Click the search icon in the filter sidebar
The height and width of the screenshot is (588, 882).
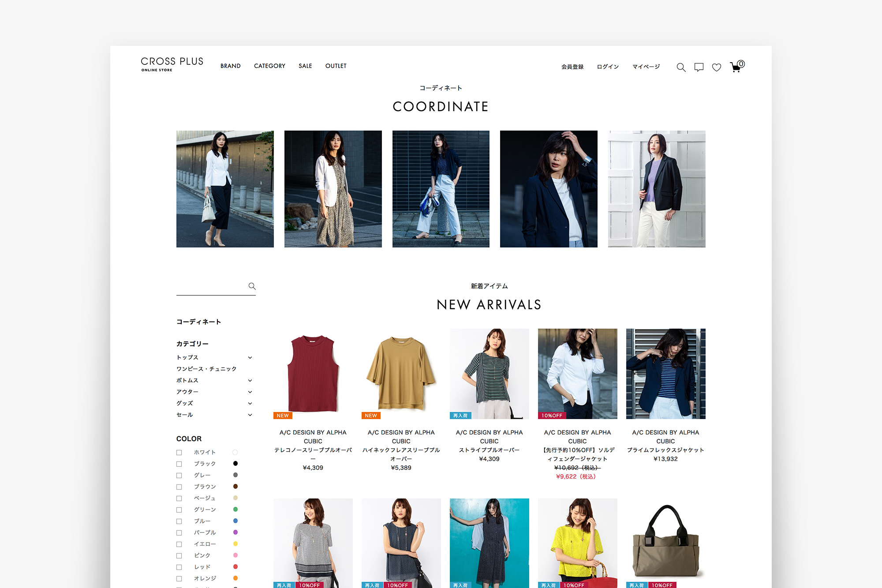[252, 287]
